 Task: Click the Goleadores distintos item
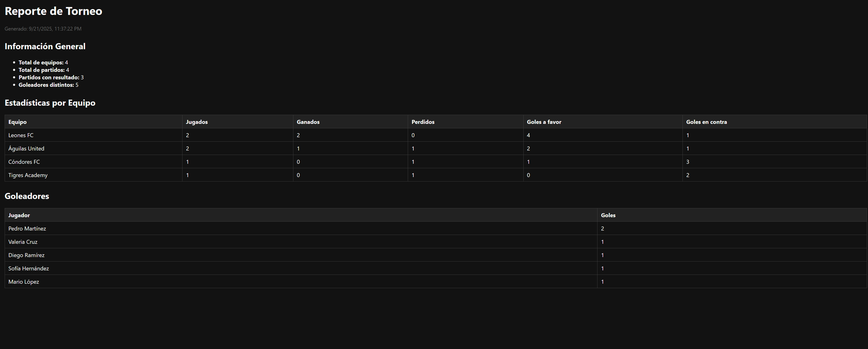coord(48,85)
